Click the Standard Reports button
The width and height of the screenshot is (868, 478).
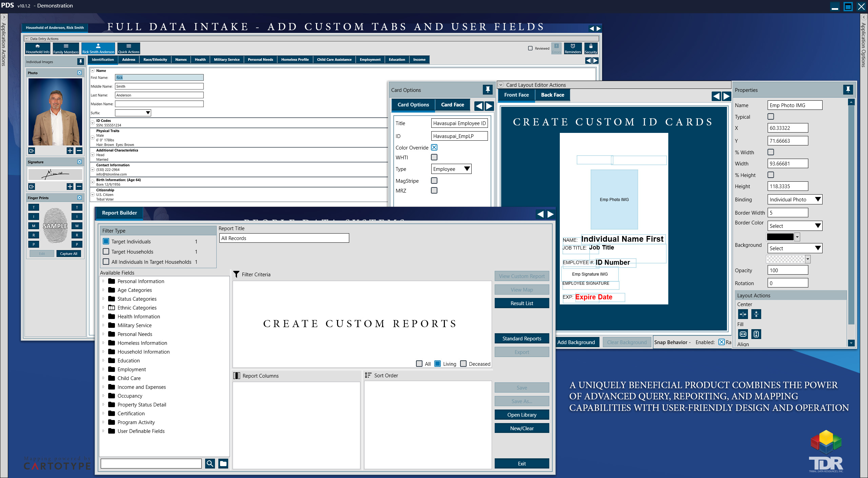coord(521,338)
